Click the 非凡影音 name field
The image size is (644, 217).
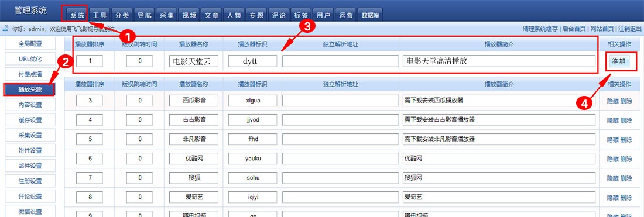pos(194,139)
